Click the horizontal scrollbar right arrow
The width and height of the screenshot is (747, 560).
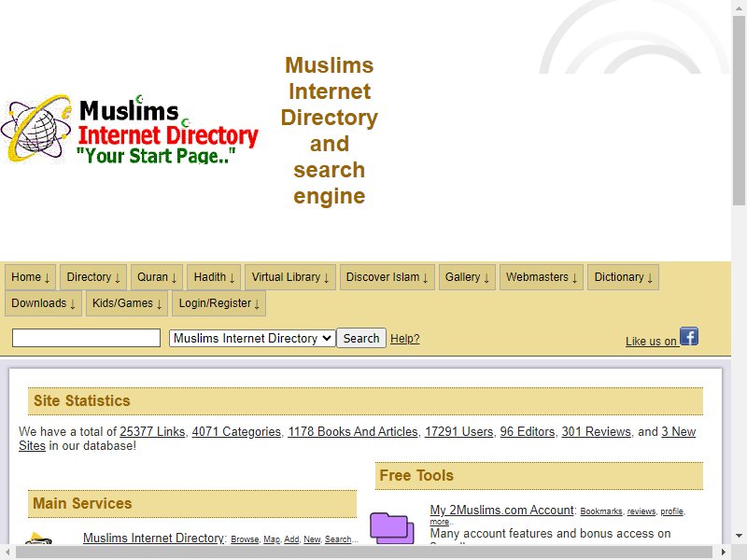pyautogui.click(x=723, y=553)
